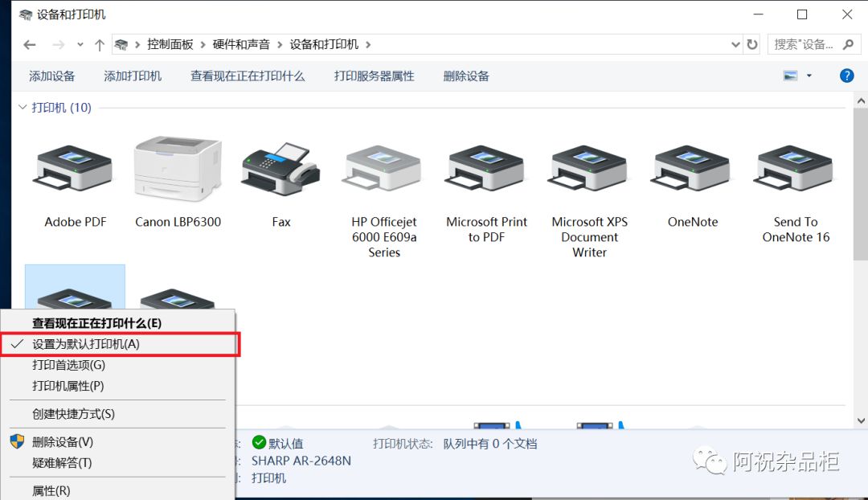Viewport: 868px width, 500px height.
Task: Click the window title bar printer icon
Action: click(x=26, y=14)
